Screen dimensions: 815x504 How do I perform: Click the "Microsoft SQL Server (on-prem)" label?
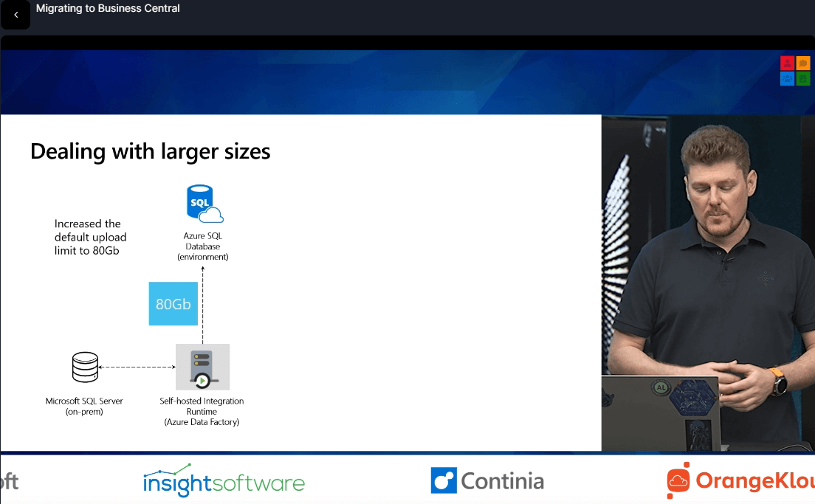pyautogui.click(x=84, y=407)
